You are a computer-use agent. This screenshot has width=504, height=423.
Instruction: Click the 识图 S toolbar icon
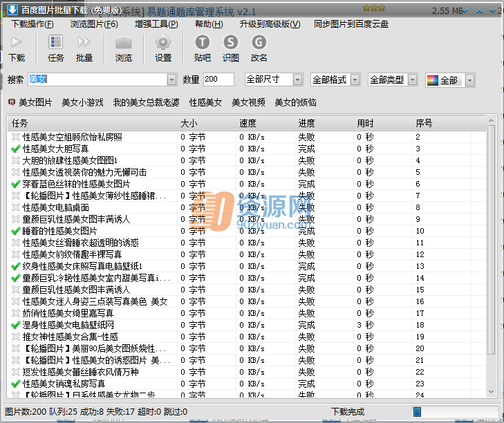[x=230, y=42]
